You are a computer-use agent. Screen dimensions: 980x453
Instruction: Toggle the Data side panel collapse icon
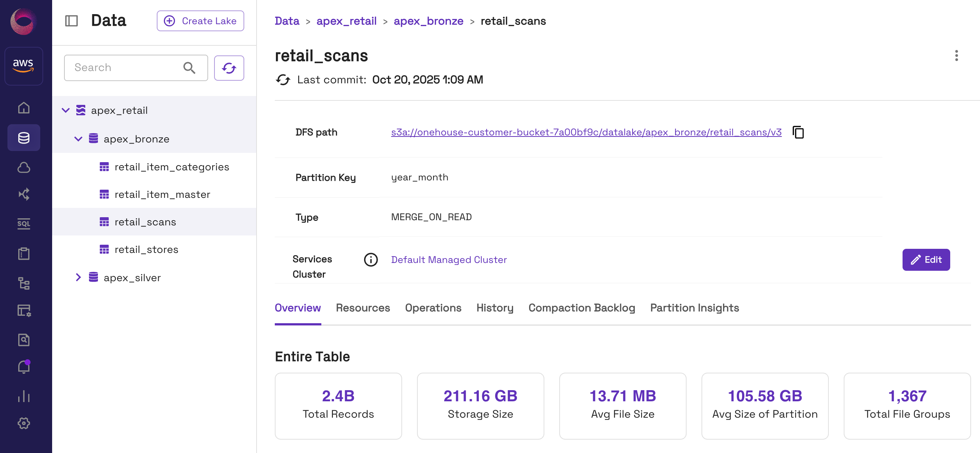click(x=71, y=21)
